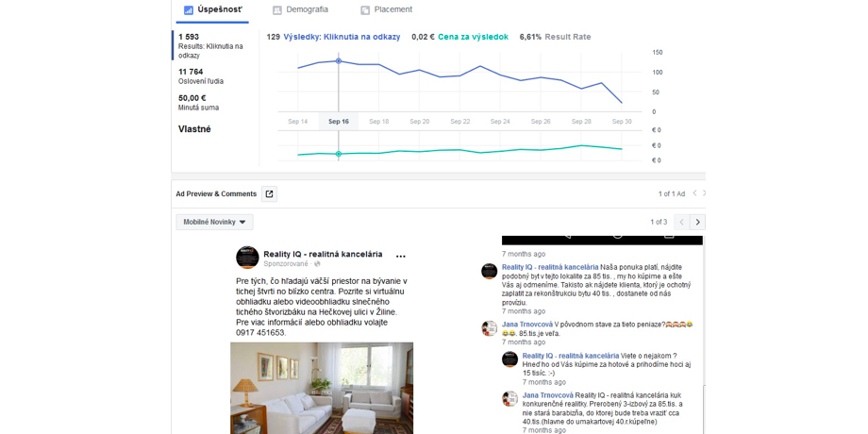This screenshot has width=868, height=434.
Task: Click Jana Trnovcová's avatar on first comment
Action: [x=490, y=328]
